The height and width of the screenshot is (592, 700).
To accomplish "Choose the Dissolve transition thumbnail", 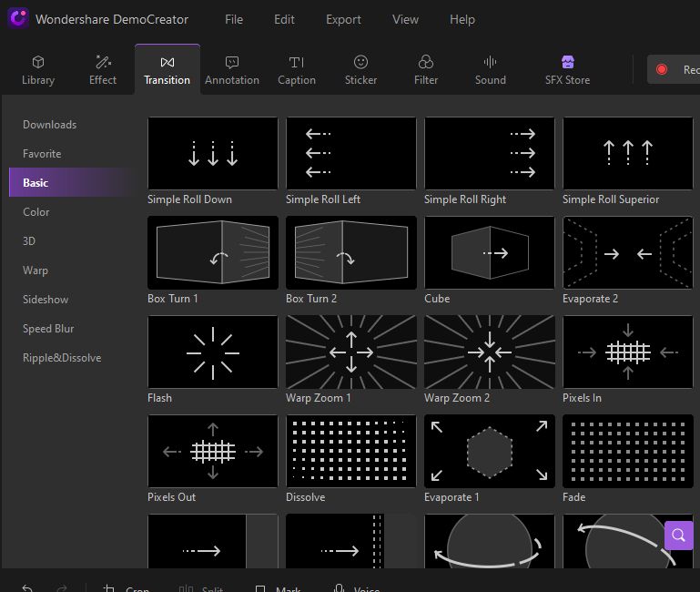I will (x=351, y=452).
